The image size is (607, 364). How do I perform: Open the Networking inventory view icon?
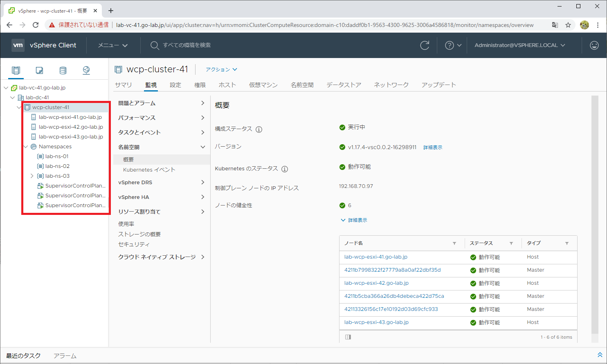coord(86,70)
